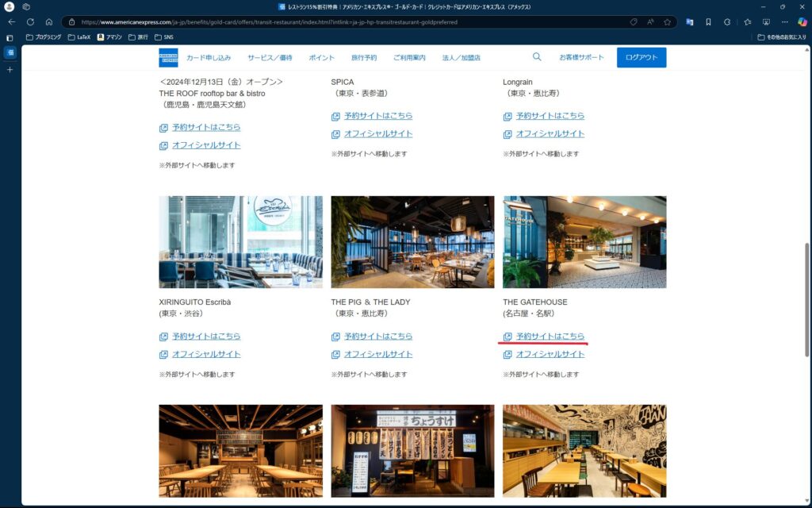
Task: Open Longrain reservation site link
Action: (x=550, y=116)
